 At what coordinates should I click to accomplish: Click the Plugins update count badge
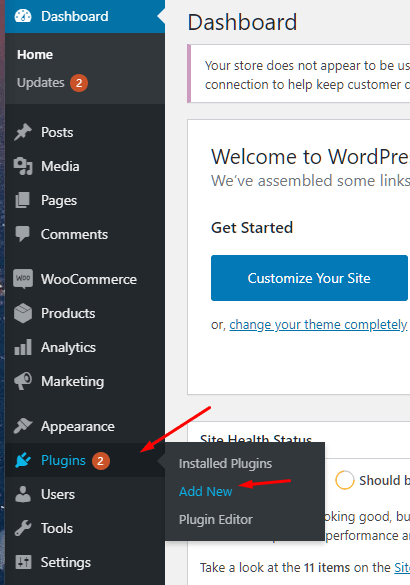pos(100,461)
